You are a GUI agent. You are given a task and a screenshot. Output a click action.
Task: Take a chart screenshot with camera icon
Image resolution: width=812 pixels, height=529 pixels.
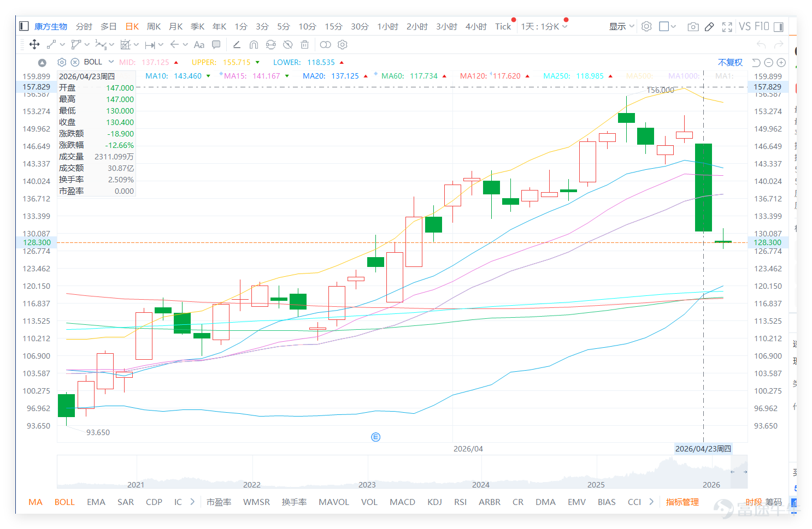[x=693, y=26]
